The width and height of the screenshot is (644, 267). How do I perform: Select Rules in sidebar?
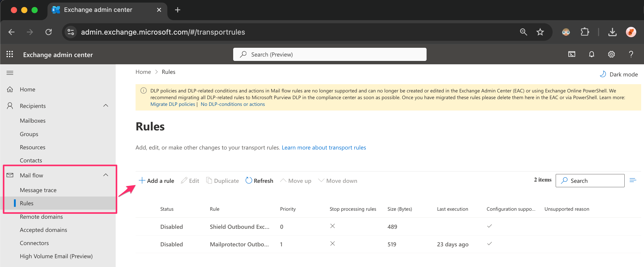[x=27, y=203]
